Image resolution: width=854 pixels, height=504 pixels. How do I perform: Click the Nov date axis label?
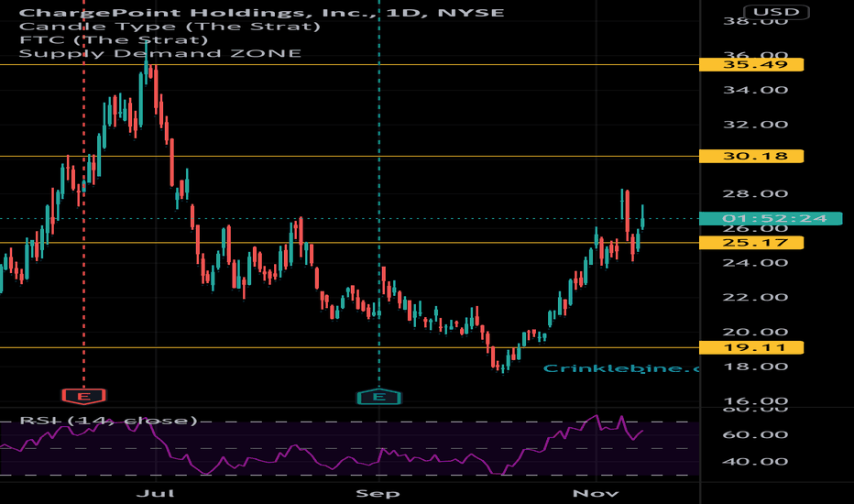point(596,493)
